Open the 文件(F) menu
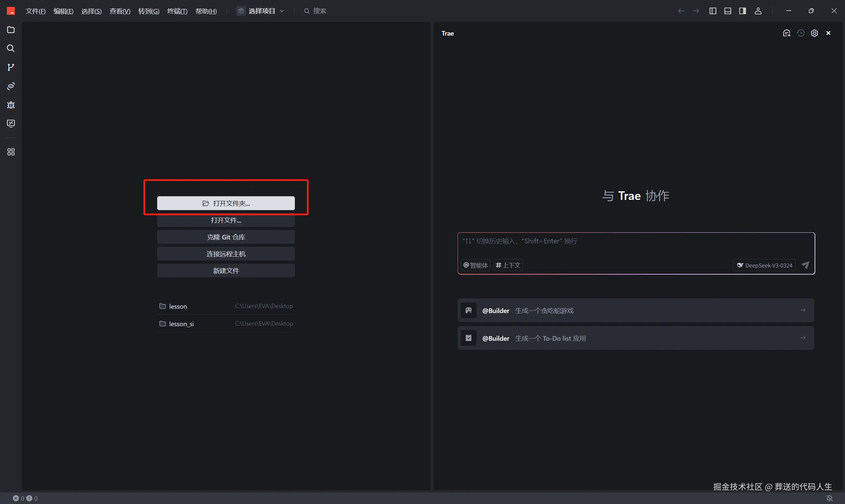845x504 pixels. (35, 11)
